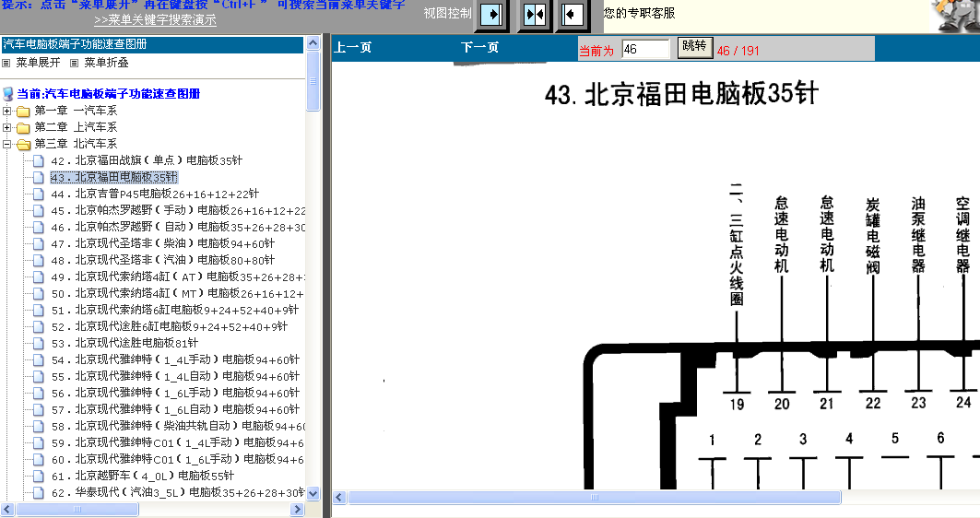Click the content pane horizontal scrollbar thumb

[595, 498]
